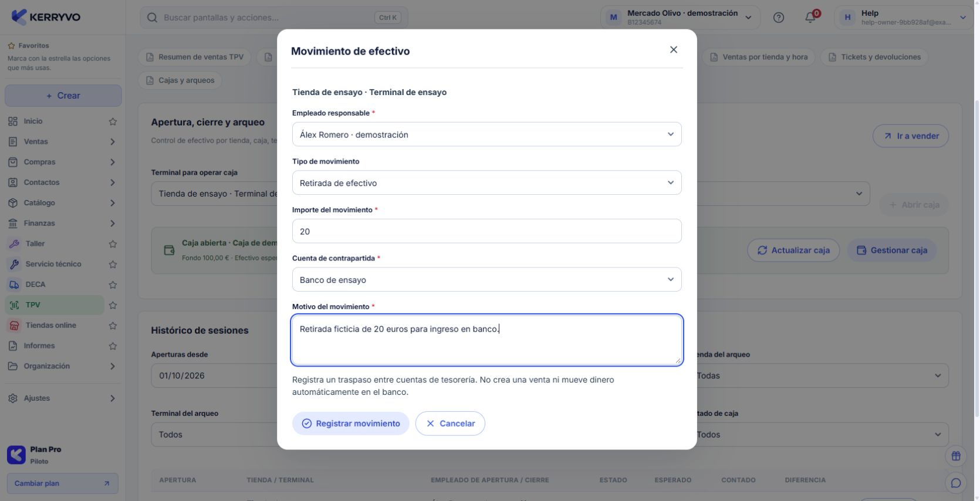This screenshot has height=501, width=980.
Task: Click Registrar movimiento button
Action: [351, 424]
